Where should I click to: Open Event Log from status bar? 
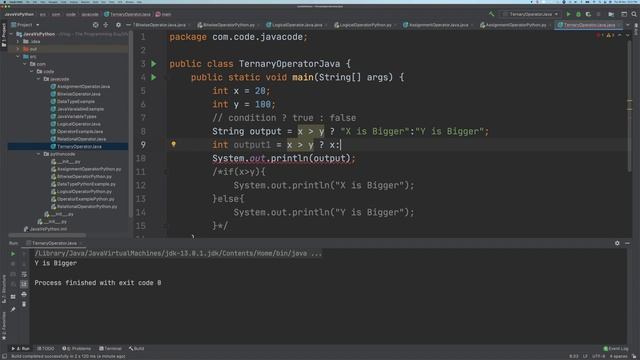(616, 349)
